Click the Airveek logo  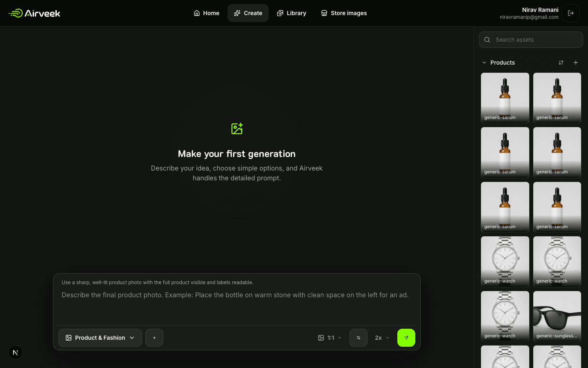(35, 13)
